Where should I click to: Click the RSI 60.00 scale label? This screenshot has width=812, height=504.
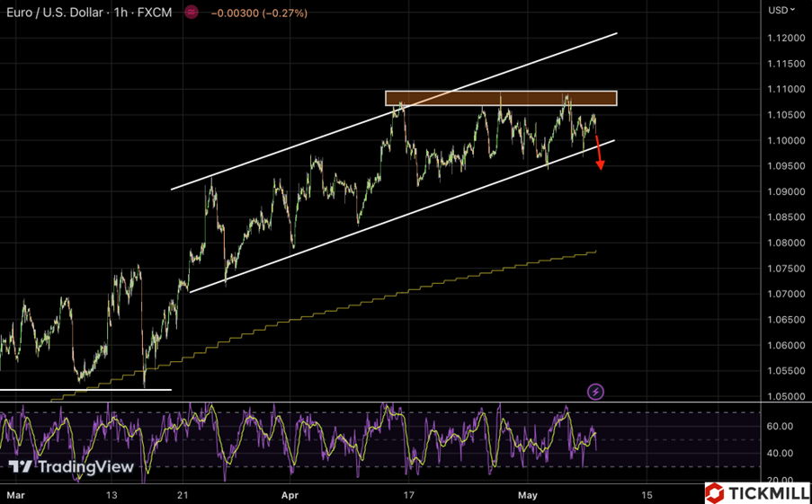coord(780,427)
